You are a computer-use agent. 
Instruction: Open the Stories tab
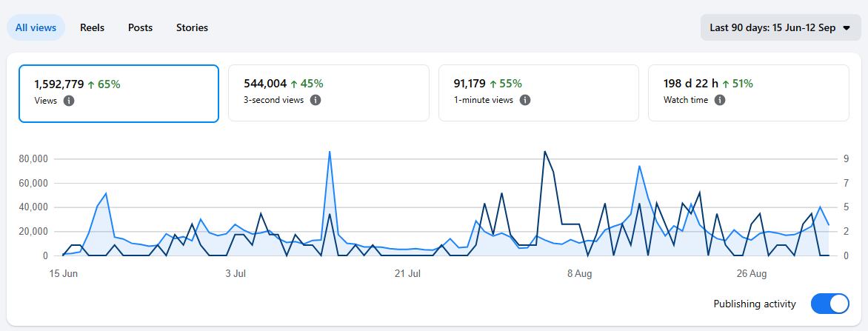click(x=192, y=27)
